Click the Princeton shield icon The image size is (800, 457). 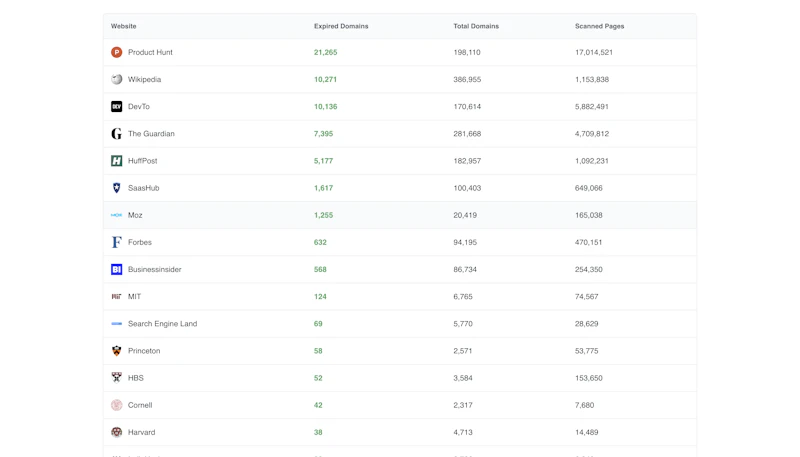(116, 350)
